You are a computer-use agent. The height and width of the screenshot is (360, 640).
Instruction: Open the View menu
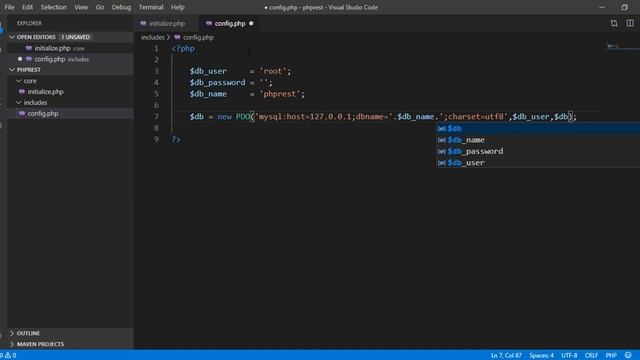[81, 7]
